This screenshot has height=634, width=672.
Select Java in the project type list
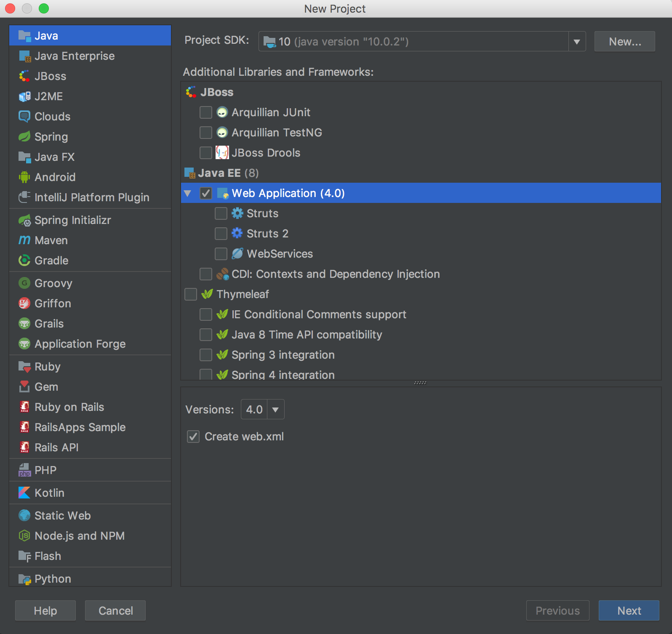[x=90, y=36]
